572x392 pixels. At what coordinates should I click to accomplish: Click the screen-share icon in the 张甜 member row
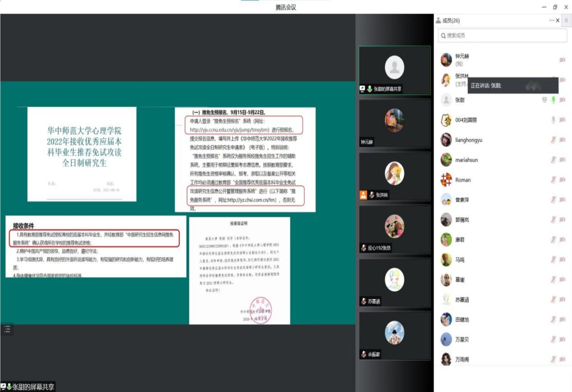(x=545, y=100)
